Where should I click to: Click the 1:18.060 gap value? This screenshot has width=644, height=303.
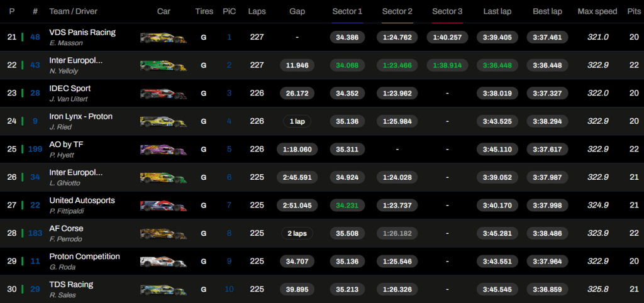(297, 150)
